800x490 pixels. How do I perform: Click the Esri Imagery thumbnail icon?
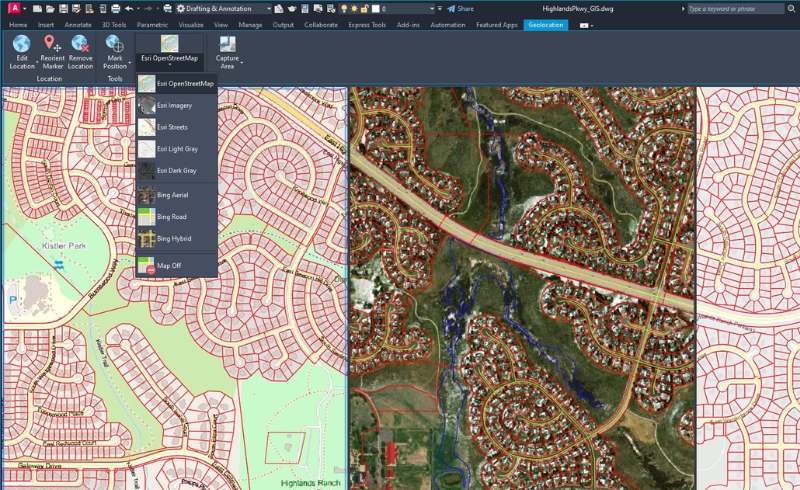(146, 105)
